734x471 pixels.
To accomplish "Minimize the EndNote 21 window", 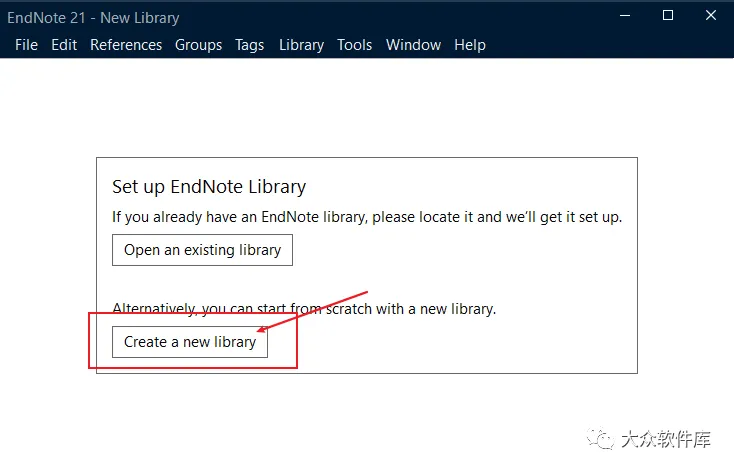I will 625,15.
